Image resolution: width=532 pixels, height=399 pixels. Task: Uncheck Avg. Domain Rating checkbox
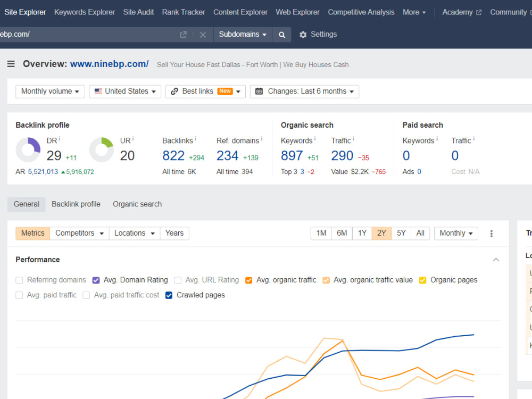coord(96,280)
